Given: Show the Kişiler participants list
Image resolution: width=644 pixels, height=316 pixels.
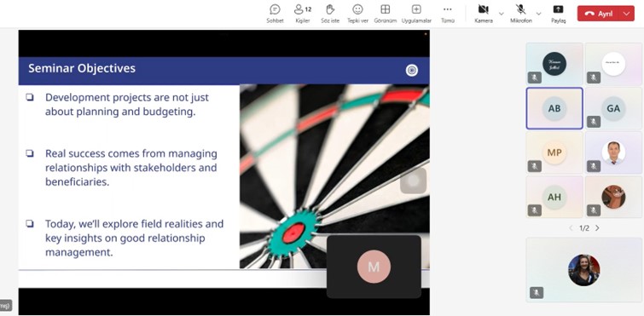Looking at the screenshot, I should pos(303,14).
